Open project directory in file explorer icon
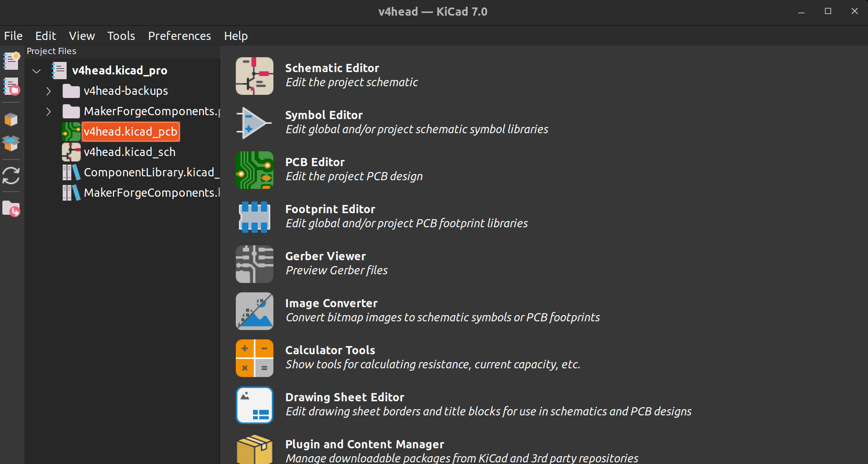 click(x=11, y=209)
